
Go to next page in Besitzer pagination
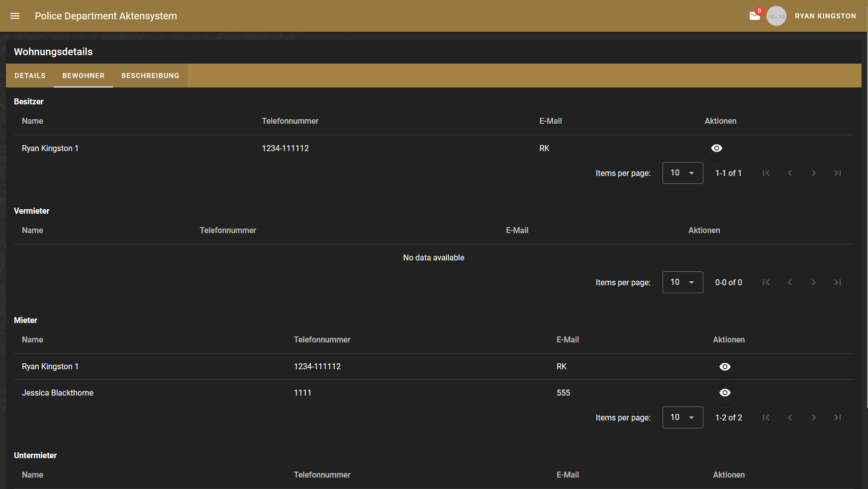click(814, 173)
